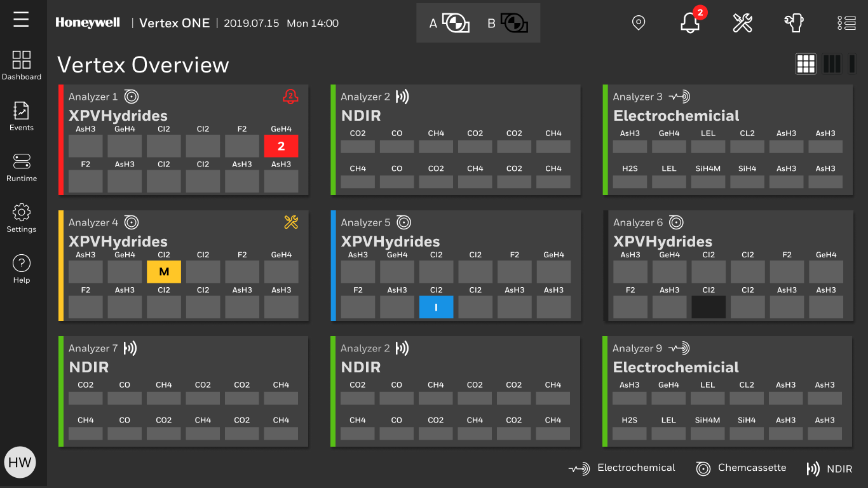This screenshot has width=868, height=488.
Task: Open the hamburger menu
Action: tap(21, 20)
